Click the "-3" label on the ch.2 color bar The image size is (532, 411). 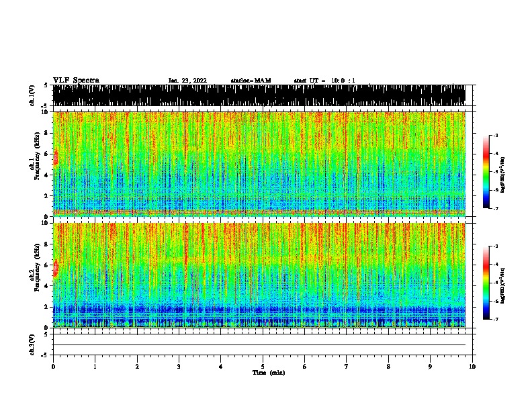coord(495,246)
